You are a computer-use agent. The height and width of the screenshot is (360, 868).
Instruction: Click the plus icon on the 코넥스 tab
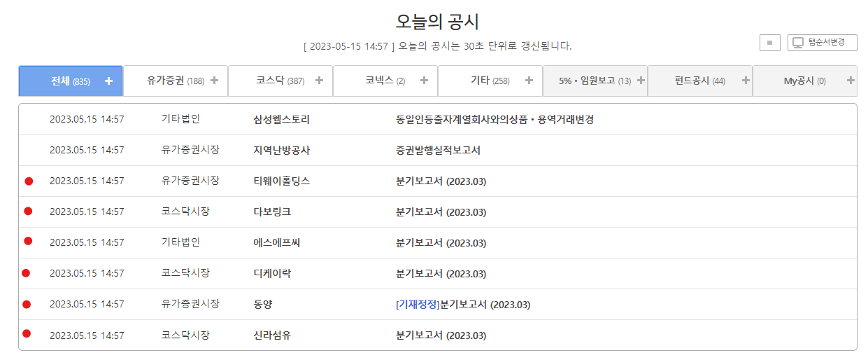click(x=424, y=81)
